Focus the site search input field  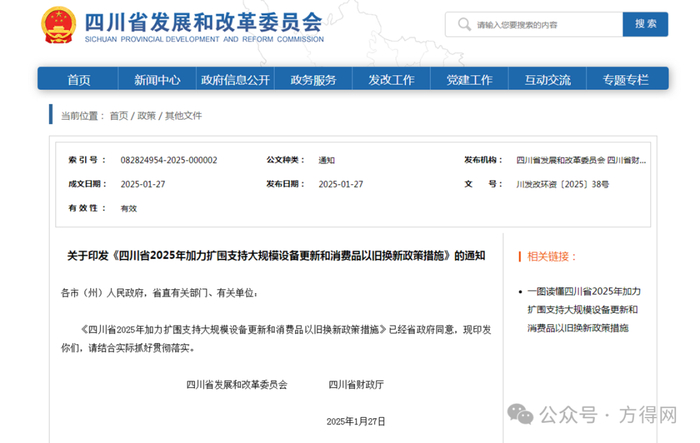click(x=534, y=25)
